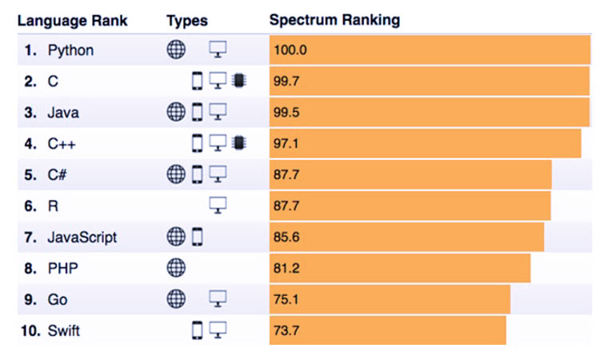The image size is (608, 364).
Task: Click the desktop icon in R row
Action: pyautogui.click(x=218, y=206)
